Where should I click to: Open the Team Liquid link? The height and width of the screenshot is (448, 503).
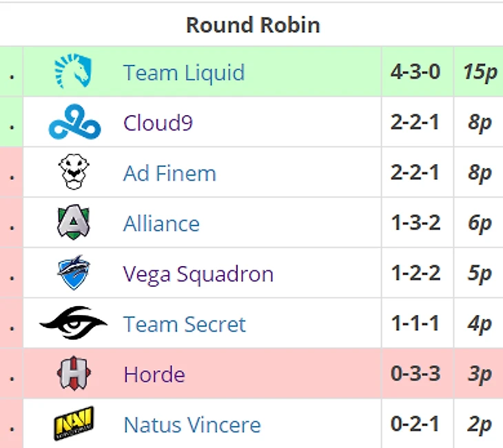point(184,72)
